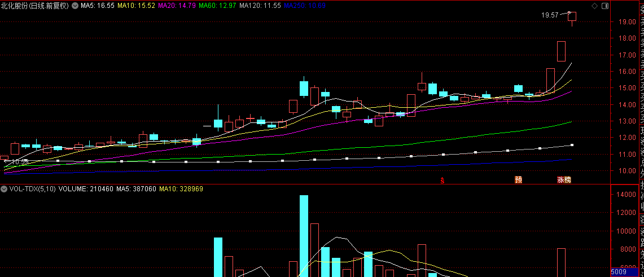The height and width of the screenshot is (277, 644).
Task: Click the 19.57 high price annotation
Action: pos(550,15)
